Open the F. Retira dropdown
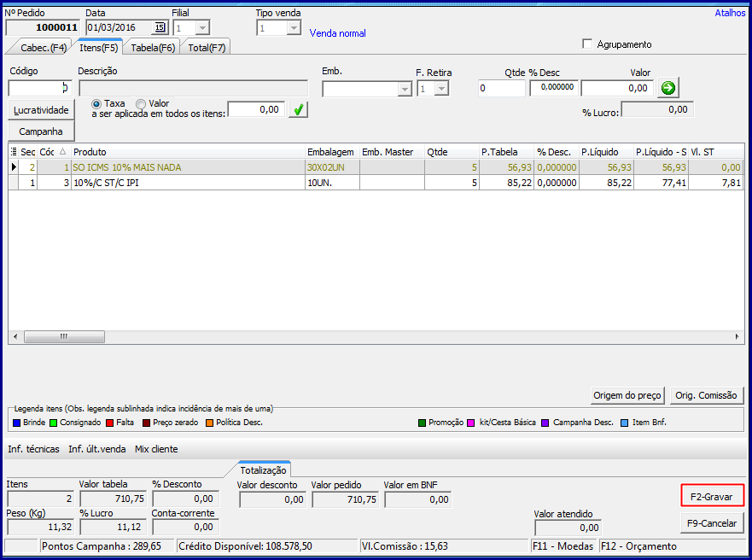The width and height of the screenshot is (752, 560). (x=442, y=89)
